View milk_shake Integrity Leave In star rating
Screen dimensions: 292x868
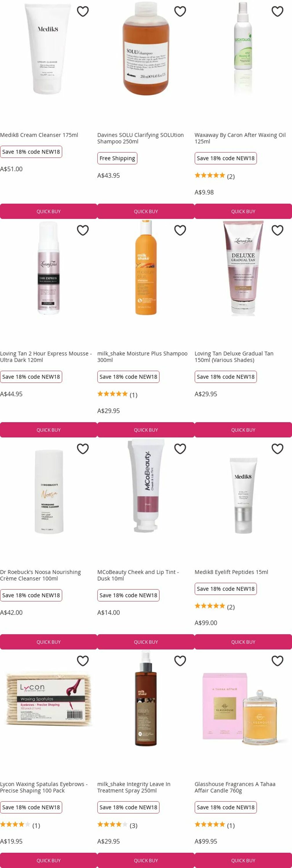click(117, 825)
